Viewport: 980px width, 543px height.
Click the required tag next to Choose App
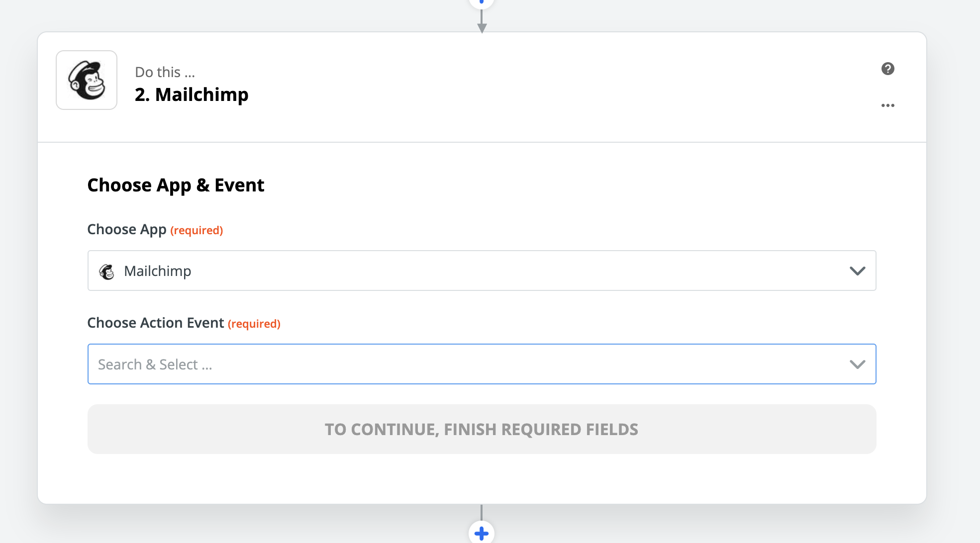pyautogui.click(x=196, y=231)
